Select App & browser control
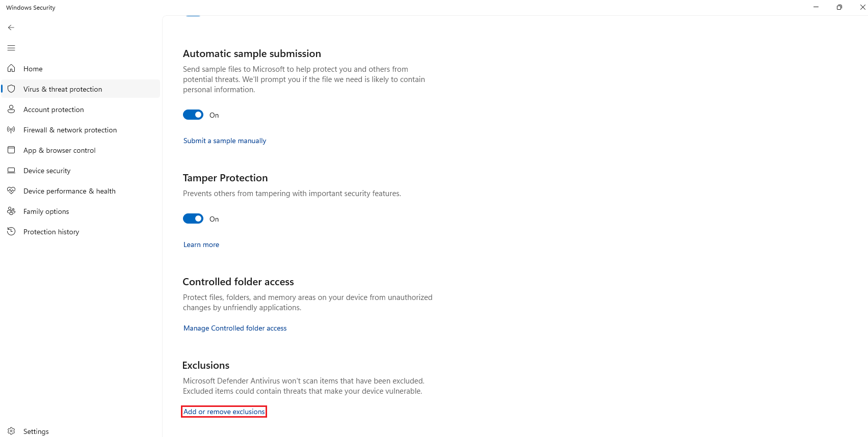The width and height of the screenshot is (868, 437). pos(59,150)
